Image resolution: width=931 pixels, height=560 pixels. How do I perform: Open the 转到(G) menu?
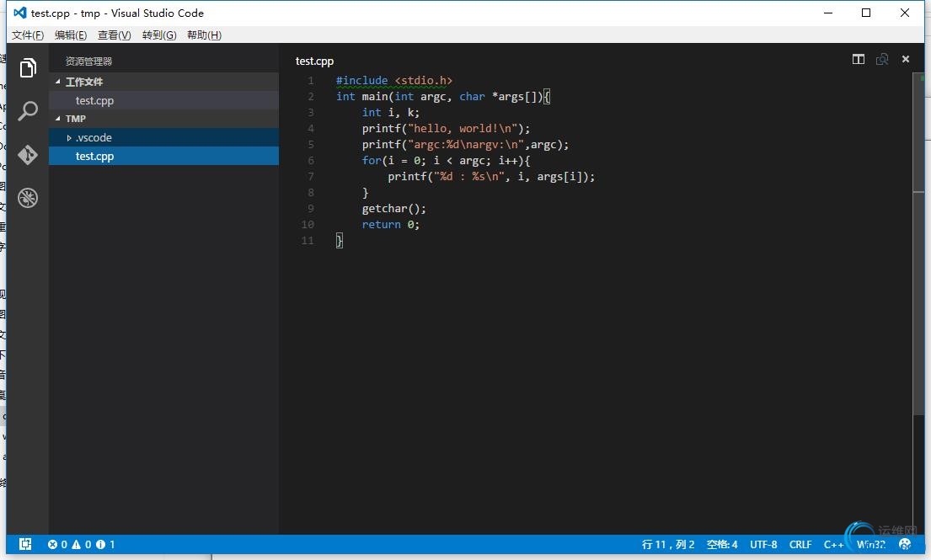(159, 35)
